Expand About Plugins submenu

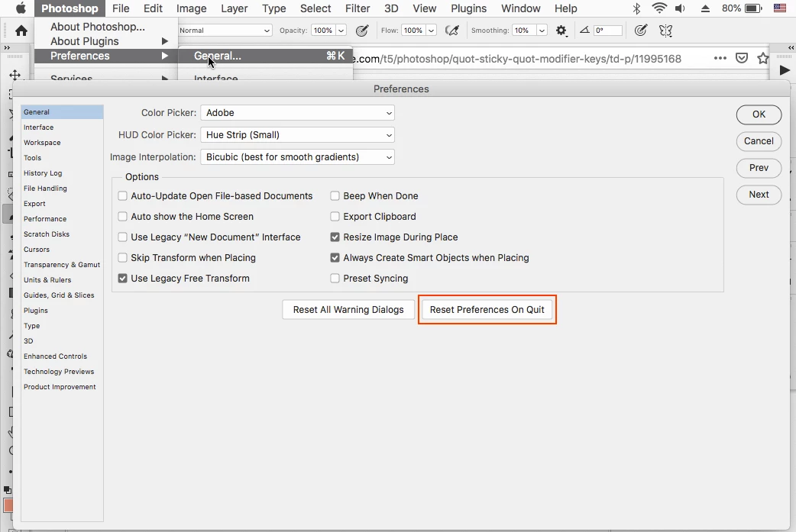[x=164, y=41]
